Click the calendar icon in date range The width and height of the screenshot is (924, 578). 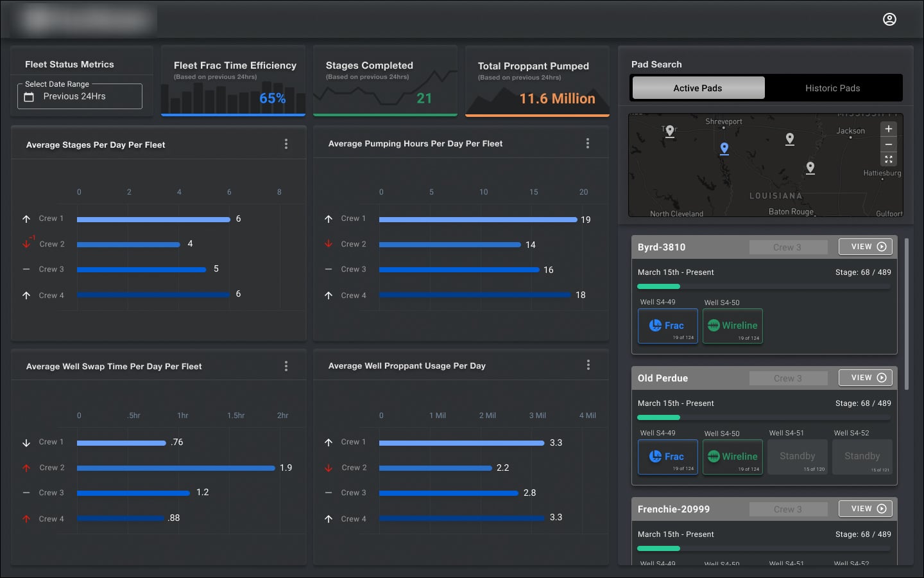pos(29,97)
